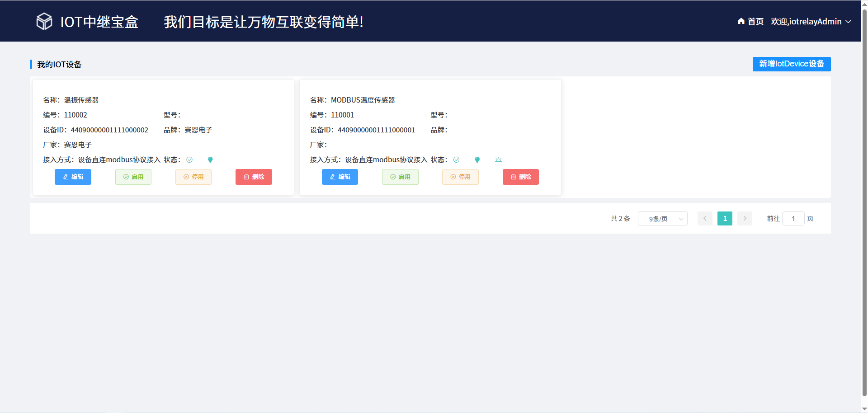Select page 1 in pagination
868x413 pixels.
coord(725,219)
